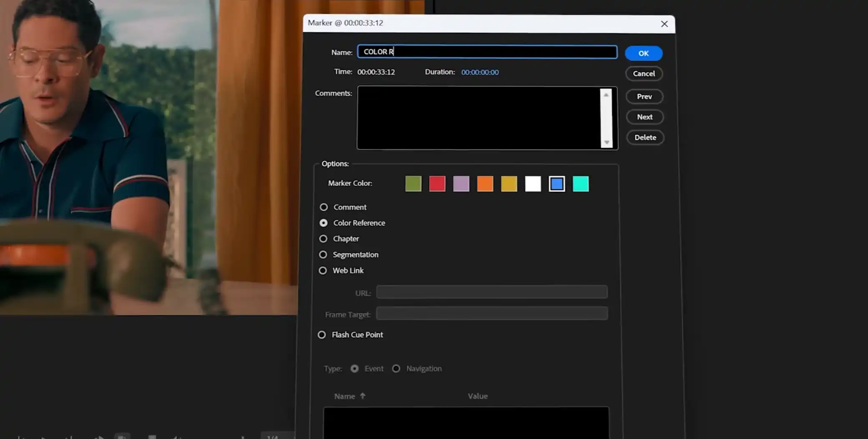The image size is (868, 439).
Task: Choose the yellow marker color swatch
Action: point(509,184)
